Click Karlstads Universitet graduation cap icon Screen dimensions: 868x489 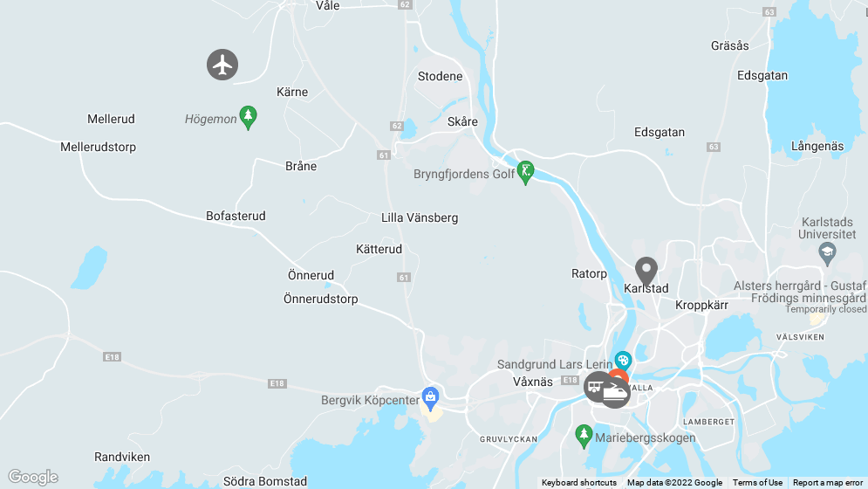827,254
